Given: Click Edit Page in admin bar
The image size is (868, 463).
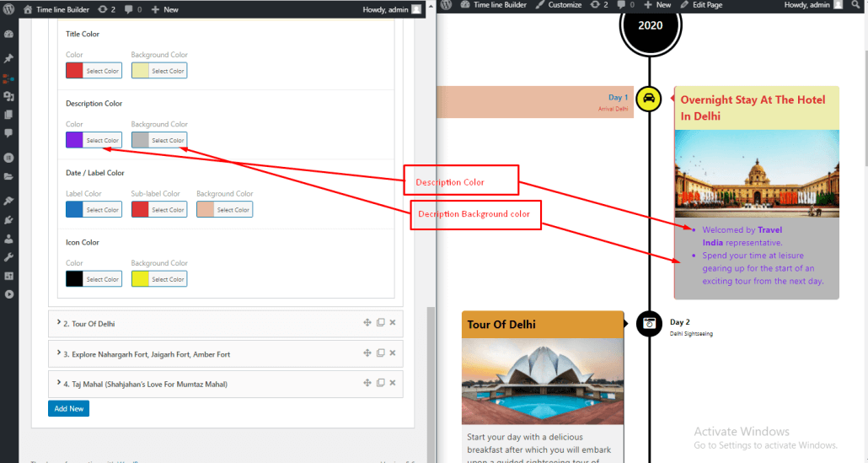Looking at the screenshot, I should click(702, 5).
